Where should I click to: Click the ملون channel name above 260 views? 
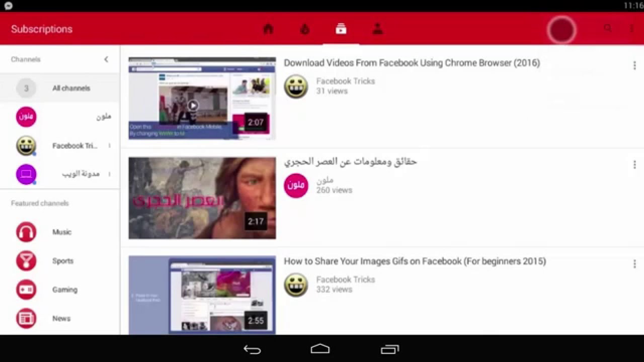[325, 180]
